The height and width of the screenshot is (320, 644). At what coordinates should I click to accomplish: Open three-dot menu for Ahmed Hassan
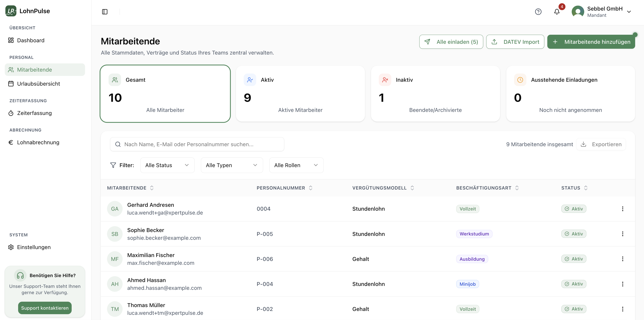point(622,284)
